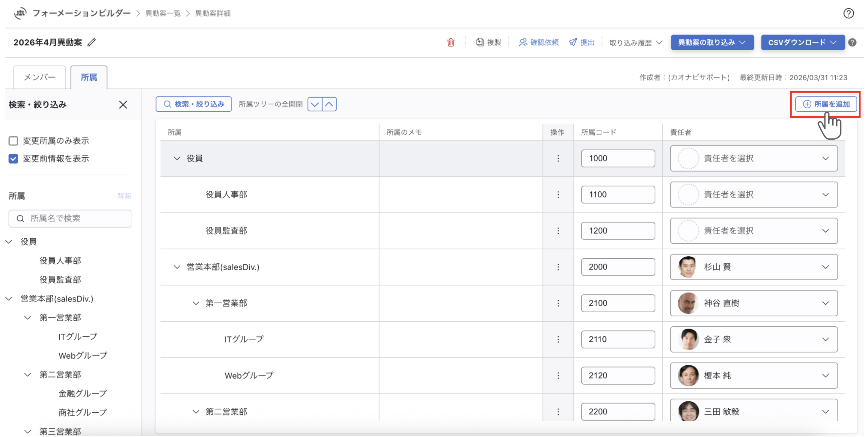Image resolution: width=868 pixels, height=437 pixels.
Task: Click the 提出 paper plane icon
Action: [572, 43]
